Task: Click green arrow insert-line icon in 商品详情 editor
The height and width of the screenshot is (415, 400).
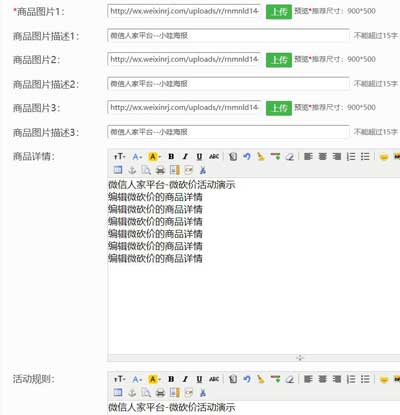Action: click(275, 156)
